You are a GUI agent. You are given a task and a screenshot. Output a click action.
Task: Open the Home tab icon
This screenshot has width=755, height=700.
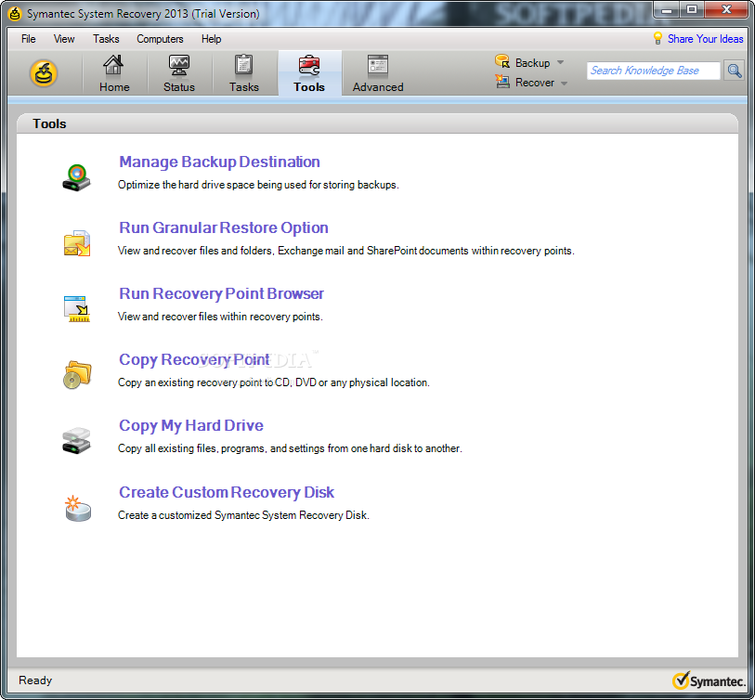(113, 65)
